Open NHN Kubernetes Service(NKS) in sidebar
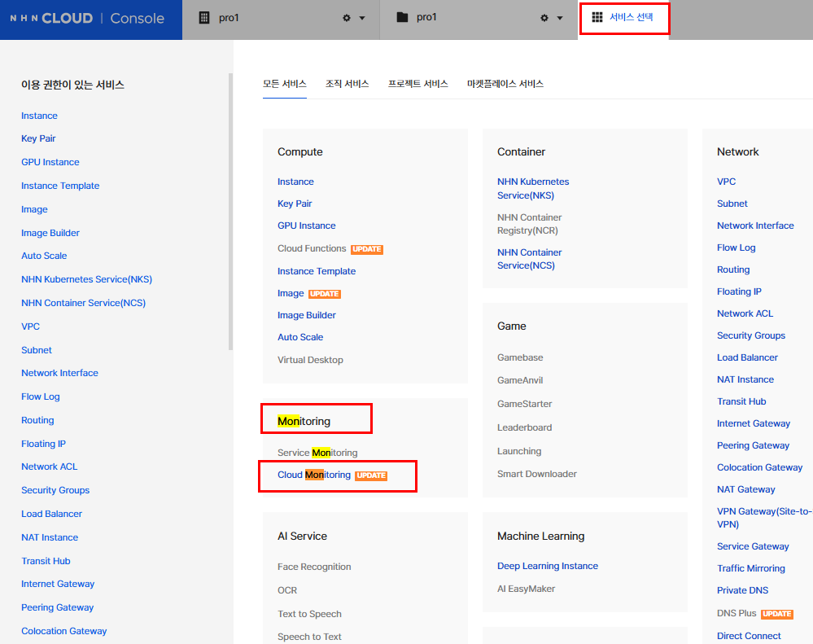Viewport: 813px width, 644px height. 86,279
